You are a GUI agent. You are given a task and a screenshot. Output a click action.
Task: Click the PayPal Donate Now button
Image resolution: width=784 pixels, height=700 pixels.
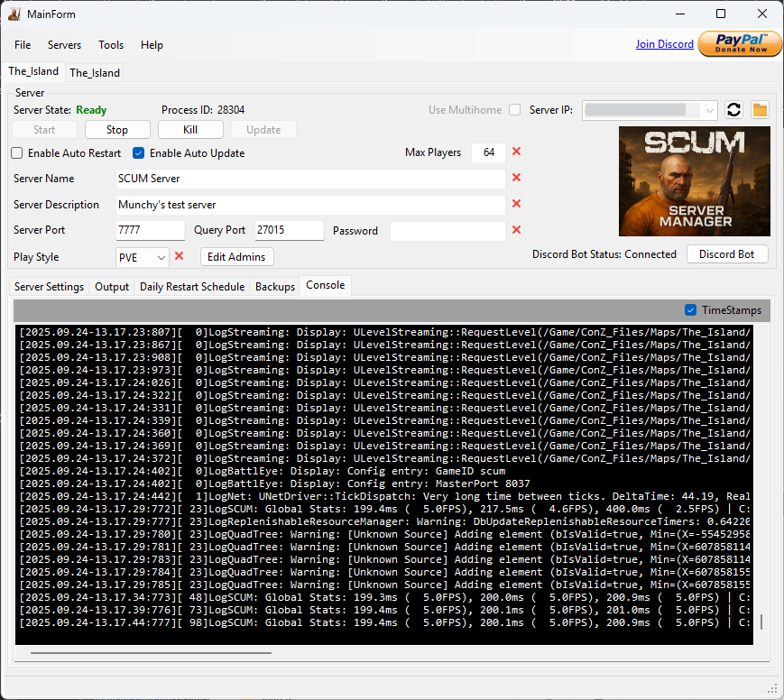tap(740, 44)
